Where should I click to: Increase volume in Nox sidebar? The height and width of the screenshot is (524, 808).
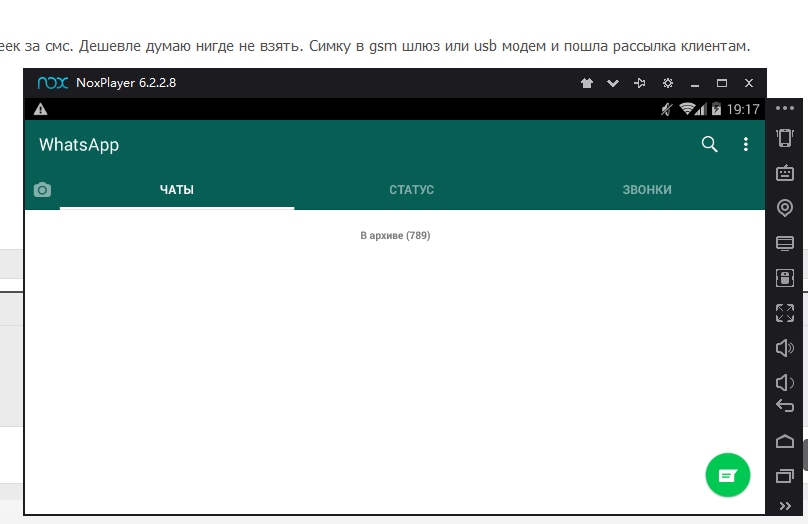click(785, 348)
